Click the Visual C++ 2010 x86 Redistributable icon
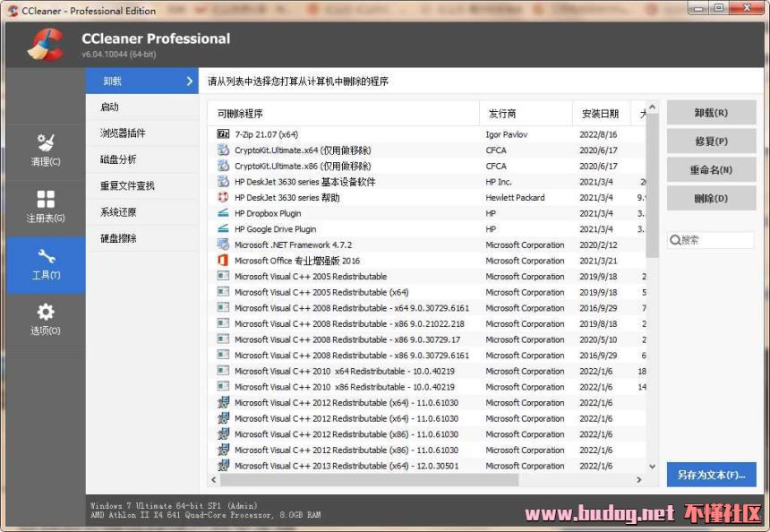 [x=223, y=386]
